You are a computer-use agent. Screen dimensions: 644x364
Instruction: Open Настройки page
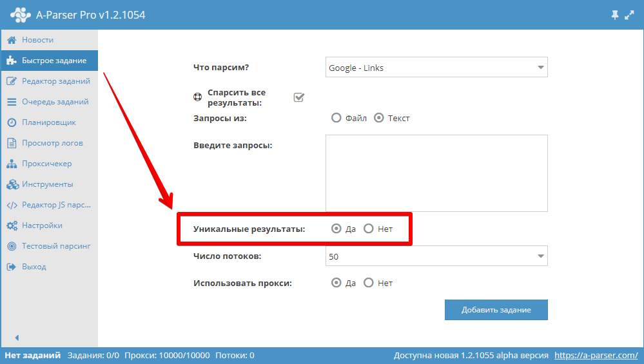(x=49, y=225)
